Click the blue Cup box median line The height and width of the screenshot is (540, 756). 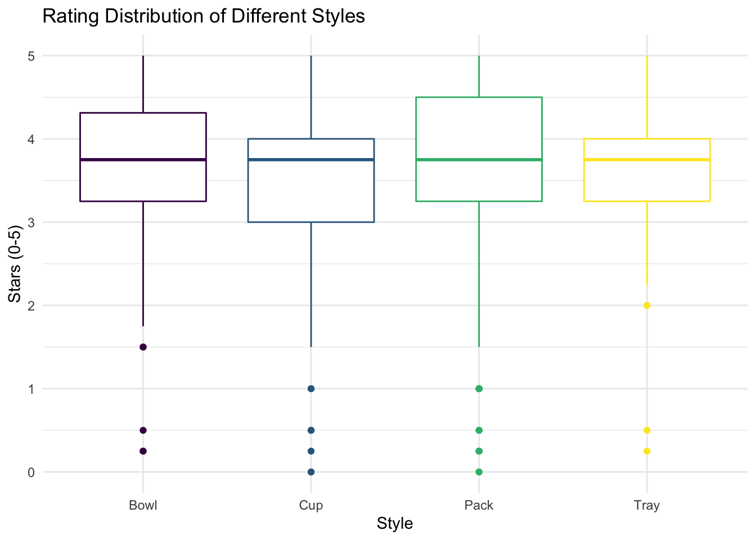click(311, 160)
